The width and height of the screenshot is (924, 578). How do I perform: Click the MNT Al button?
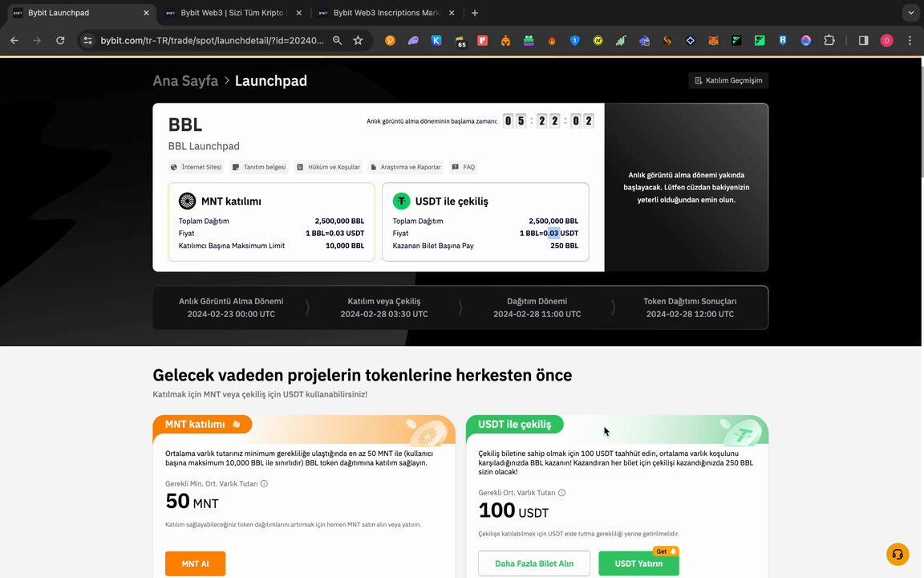pos(195,564)
